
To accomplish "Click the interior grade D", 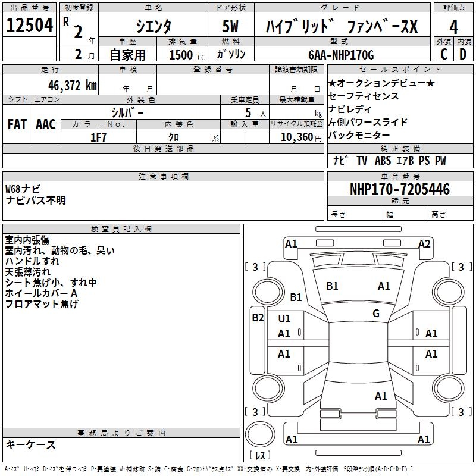I will click(x=463, y=54).
